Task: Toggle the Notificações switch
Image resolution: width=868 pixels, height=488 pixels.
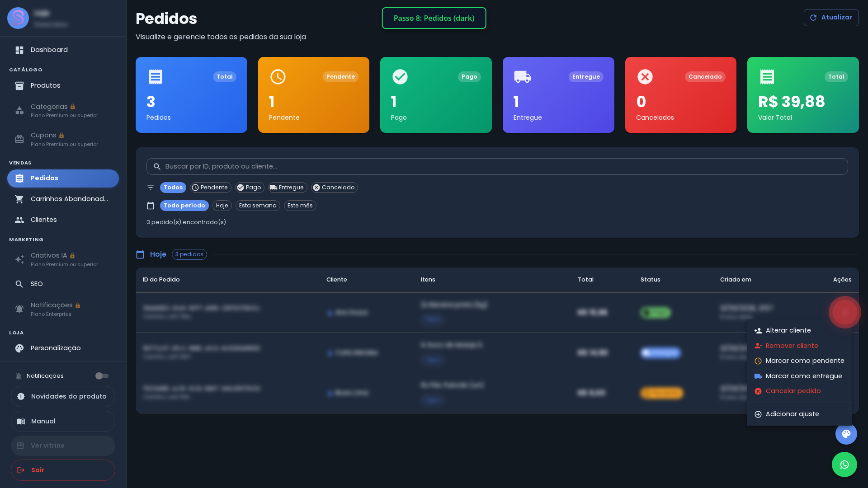Action: pos(102,376)
